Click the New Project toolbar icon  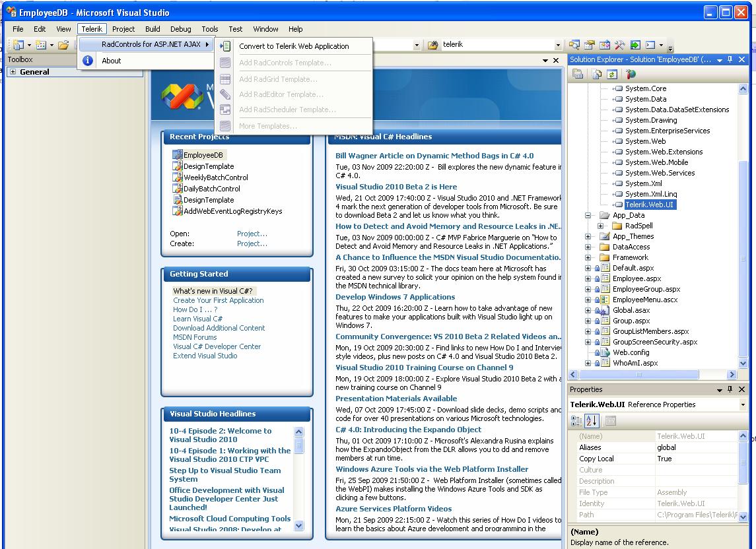pyautogui.click(x=18, y=45)
